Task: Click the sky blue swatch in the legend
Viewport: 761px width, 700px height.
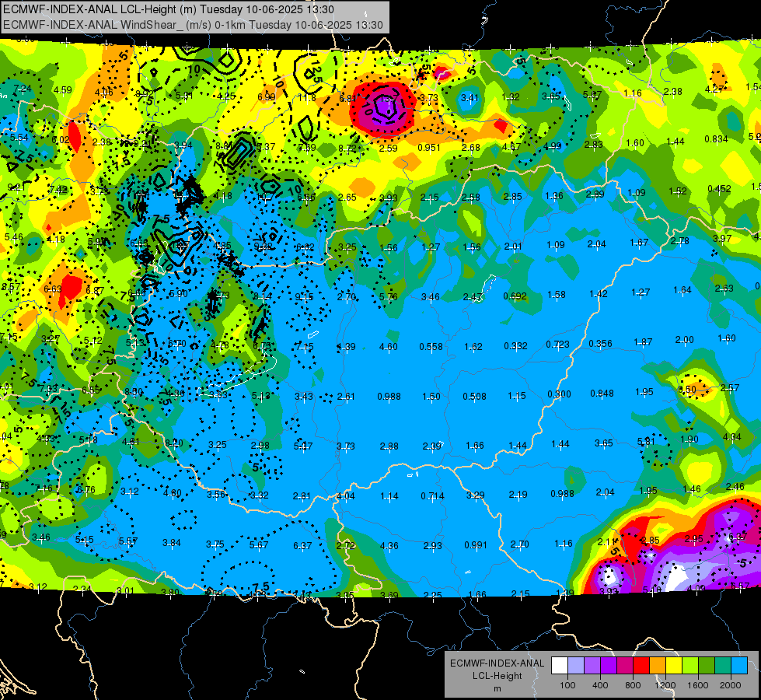Action: point(738,666)
